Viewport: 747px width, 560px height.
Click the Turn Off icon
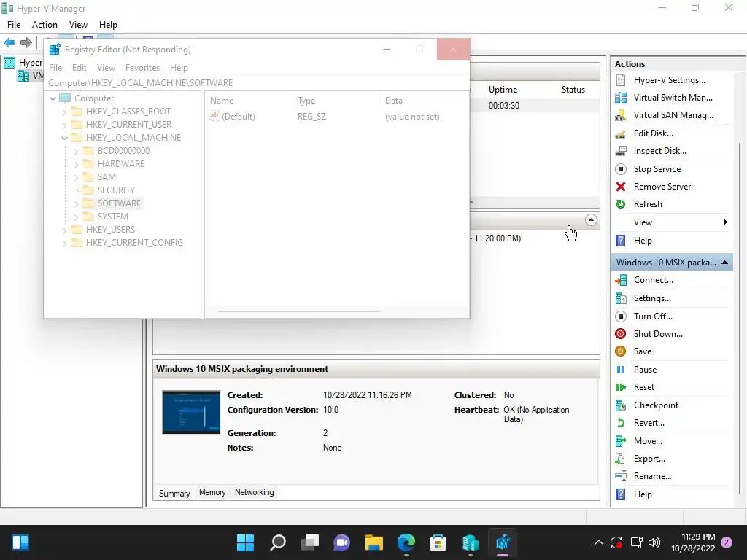coord(621,316)
